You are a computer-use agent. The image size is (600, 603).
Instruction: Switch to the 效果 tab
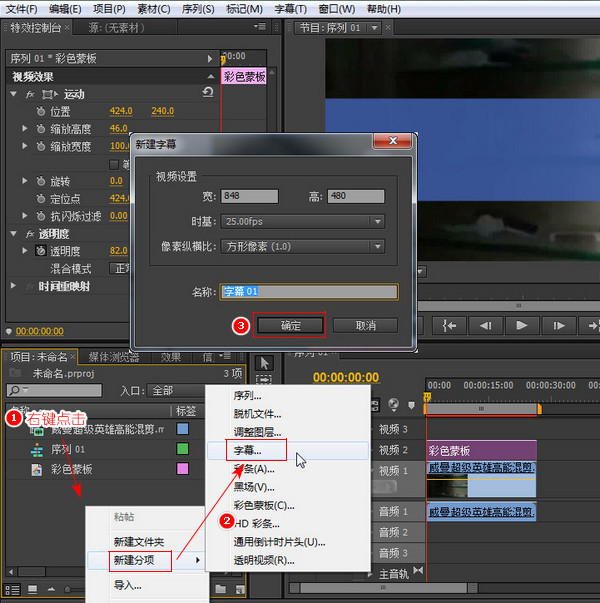tap(171, 357)
